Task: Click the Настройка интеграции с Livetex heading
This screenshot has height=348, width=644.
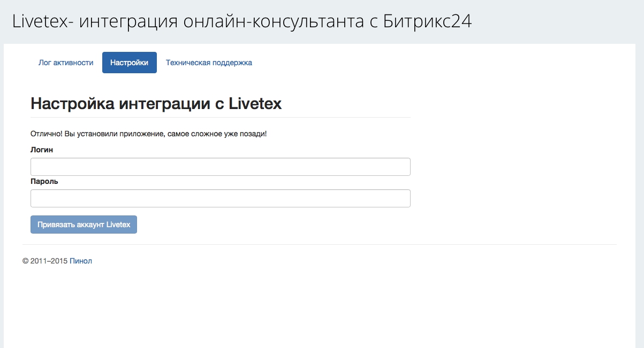Action: click(156, 103)
